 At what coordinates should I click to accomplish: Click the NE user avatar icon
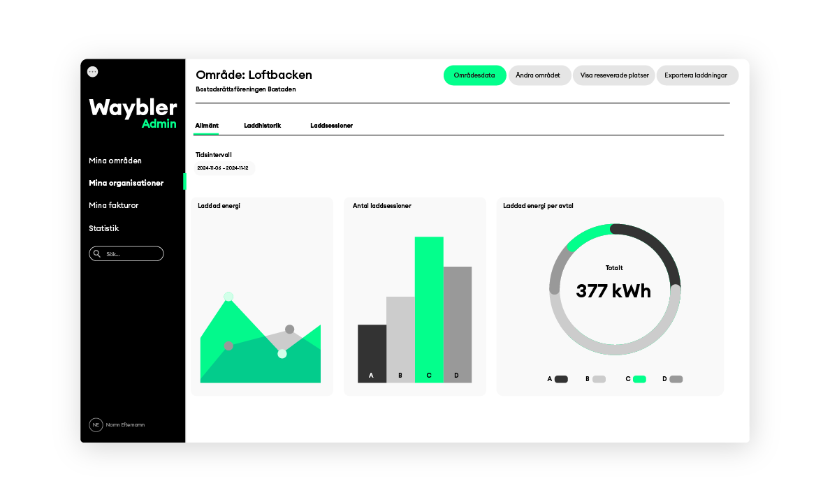(96, 424)
